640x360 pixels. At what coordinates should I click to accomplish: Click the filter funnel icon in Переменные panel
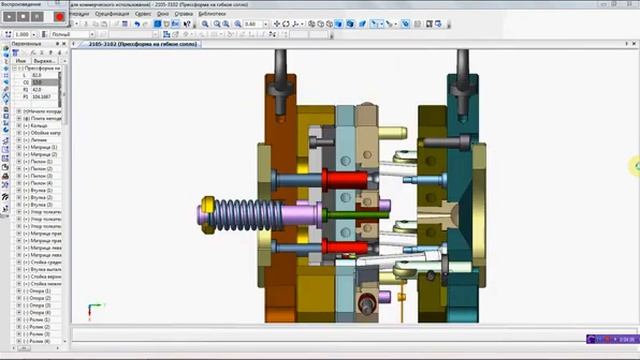(16, 53)
